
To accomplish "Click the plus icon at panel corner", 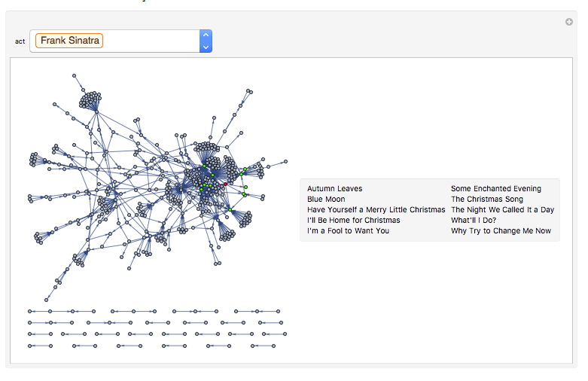I will (569, 22).
